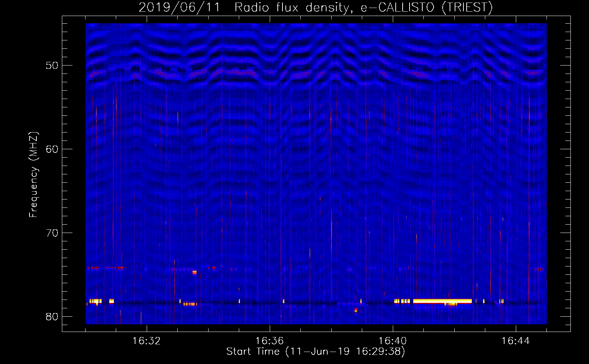Click the 80 frequency tick label
Image resolution: width=589 pixels, height=364 pixels.
tap(52, 317)
